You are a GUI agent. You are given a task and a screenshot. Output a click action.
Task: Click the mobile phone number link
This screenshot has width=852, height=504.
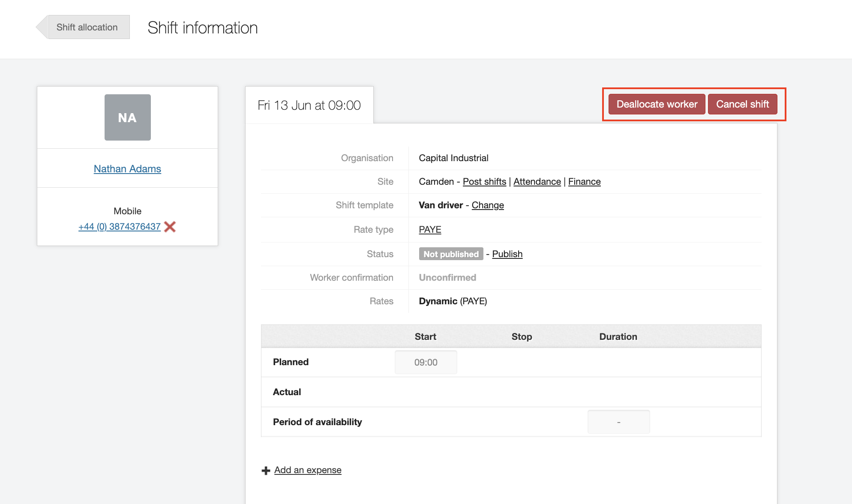pos(120,227)
